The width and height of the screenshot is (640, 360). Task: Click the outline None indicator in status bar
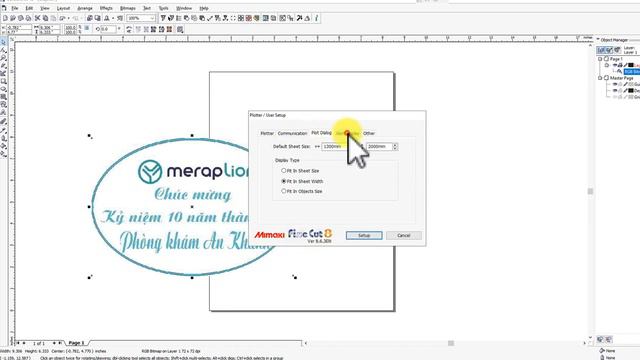[608, 358]
